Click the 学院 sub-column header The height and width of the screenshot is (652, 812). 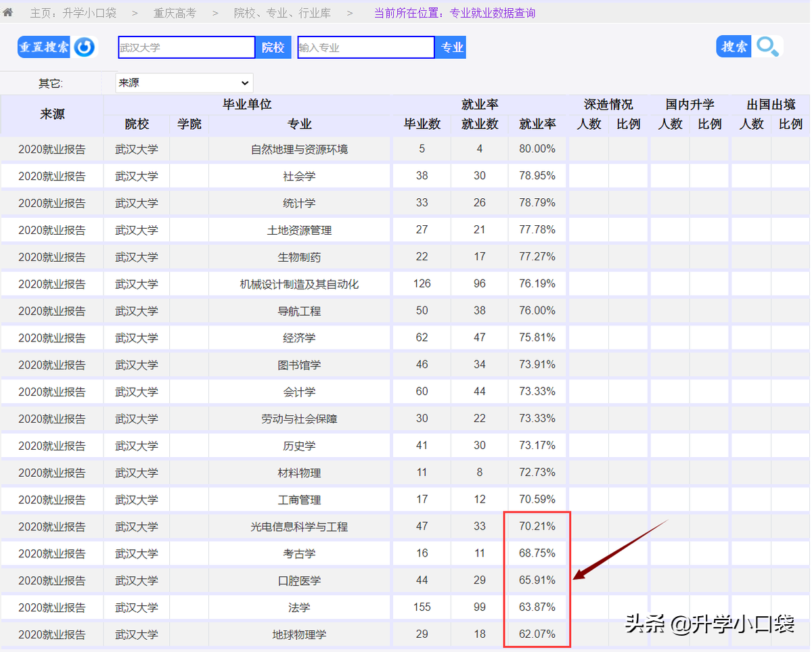189,124
